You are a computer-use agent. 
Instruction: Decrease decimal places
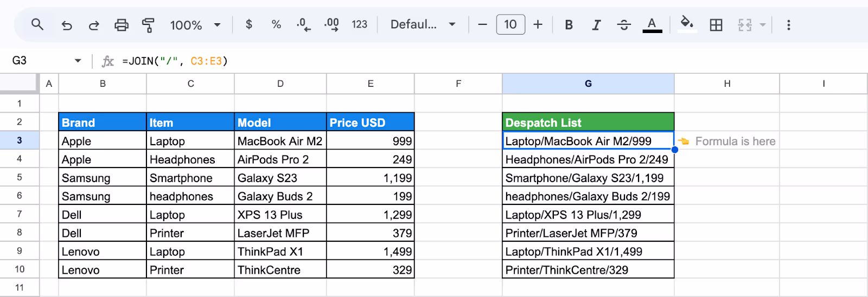click(x=304, y=24)
